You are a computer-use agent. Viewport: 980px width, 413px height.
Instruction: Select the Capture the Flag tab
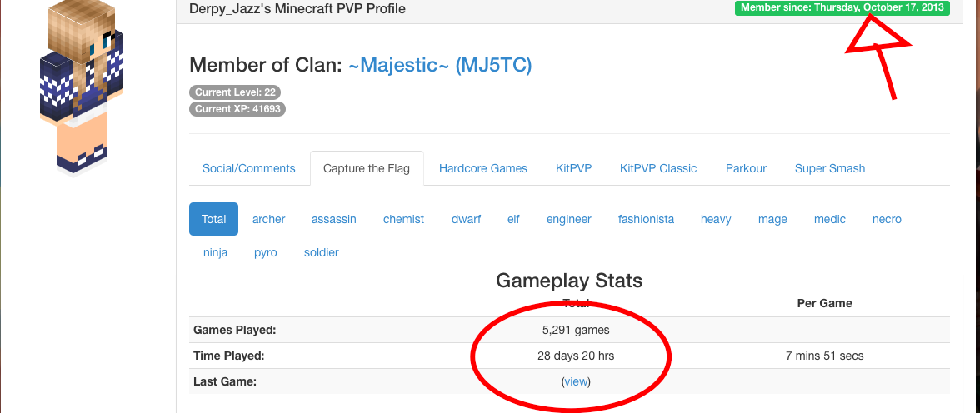[367, 168]
